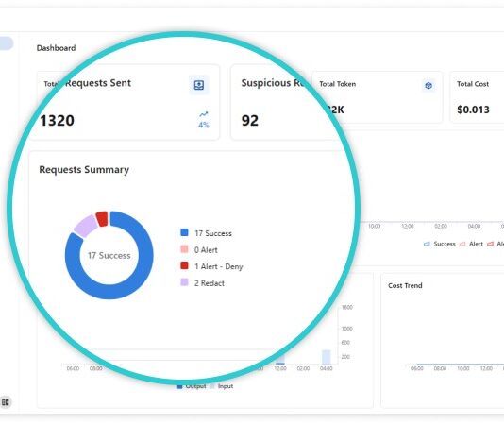Viewport: 504px width, 425px height.
Task: Click the 92 suspicious requests value
Action: 250,121
